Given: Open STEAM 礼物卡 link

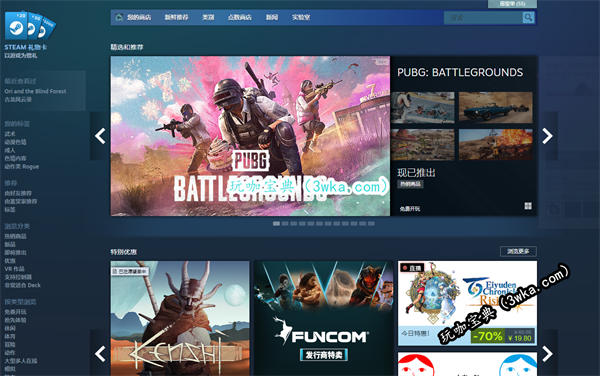Looking at the screenshot, I should [26, 47].
